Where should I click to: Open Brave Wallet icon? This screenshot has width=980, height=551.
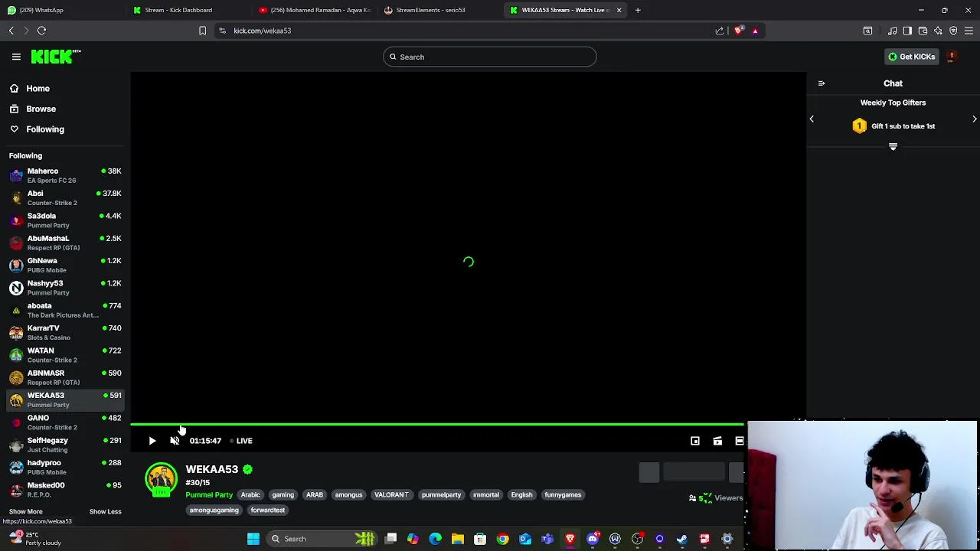(x=923, y=31)
